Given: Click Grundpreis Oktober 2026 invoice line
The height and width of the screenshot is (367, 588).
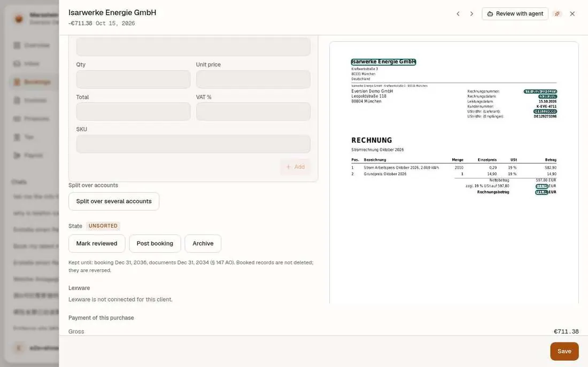Looking at the screenshot, I should coord(454,174).
